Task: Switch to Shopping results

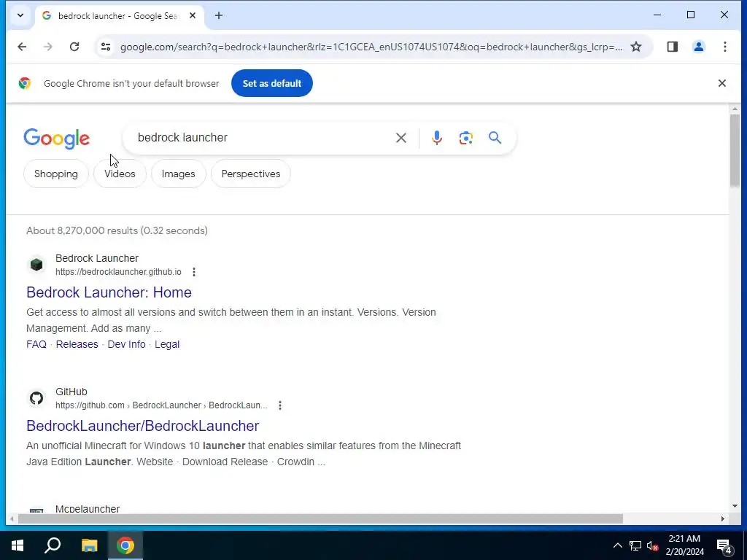Action: tap(55, 174)
